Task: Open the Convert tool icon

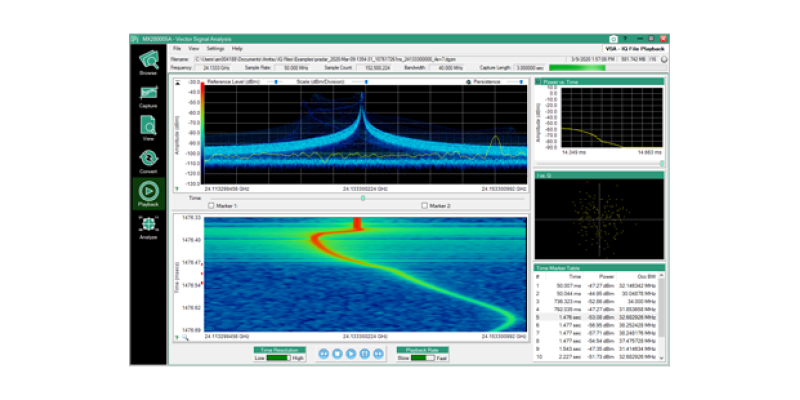Action: point(148,158)
